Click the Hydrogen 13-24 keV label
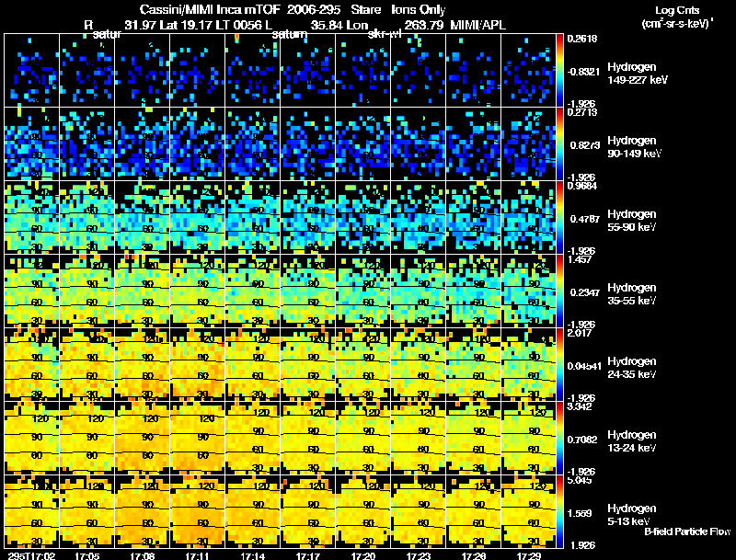 [x=632, y=441]
